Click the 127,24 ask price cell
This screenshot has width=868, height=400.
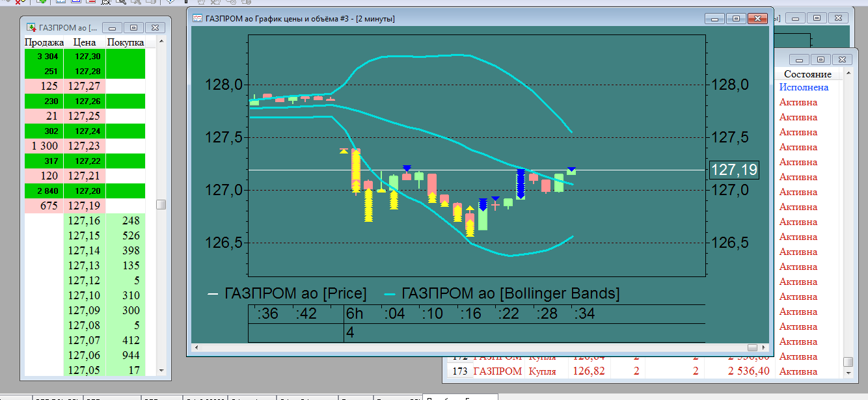(85, 131)
